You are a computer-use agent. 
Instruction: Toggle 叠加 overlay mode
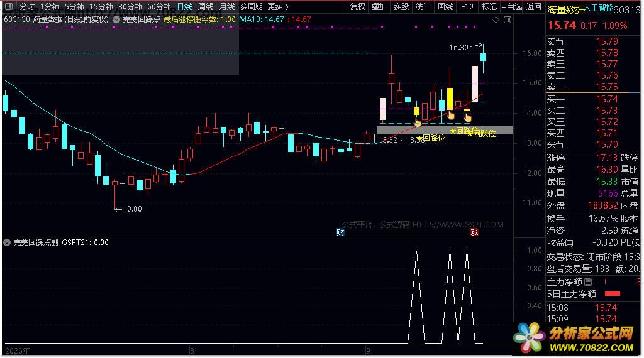tap(379, 6)
